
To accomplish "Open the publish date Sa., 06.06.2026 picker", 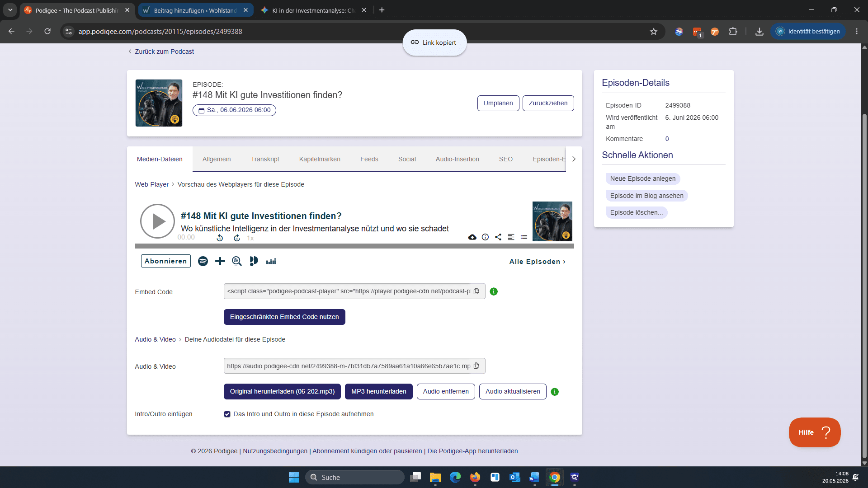I will click(x=234, y=110).
